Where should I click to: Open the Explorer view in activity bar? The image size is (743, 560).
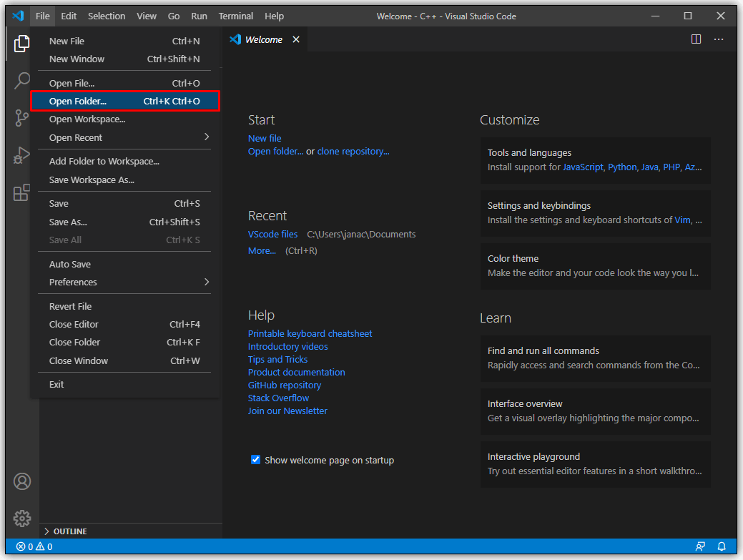[21, 44]
